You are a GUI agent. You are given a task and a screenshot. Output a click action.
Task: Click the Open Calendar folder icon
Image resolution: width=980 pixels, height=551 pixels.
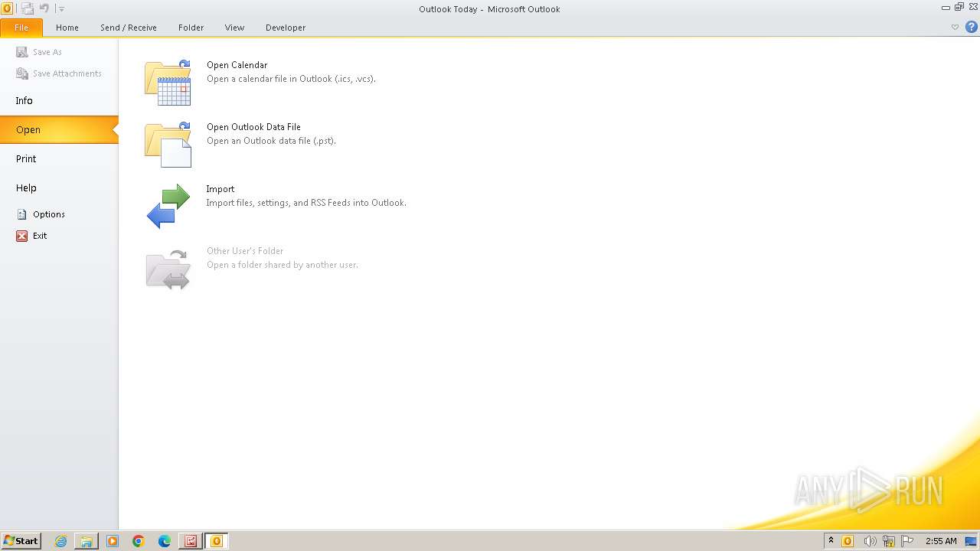[x=168, y=83]
